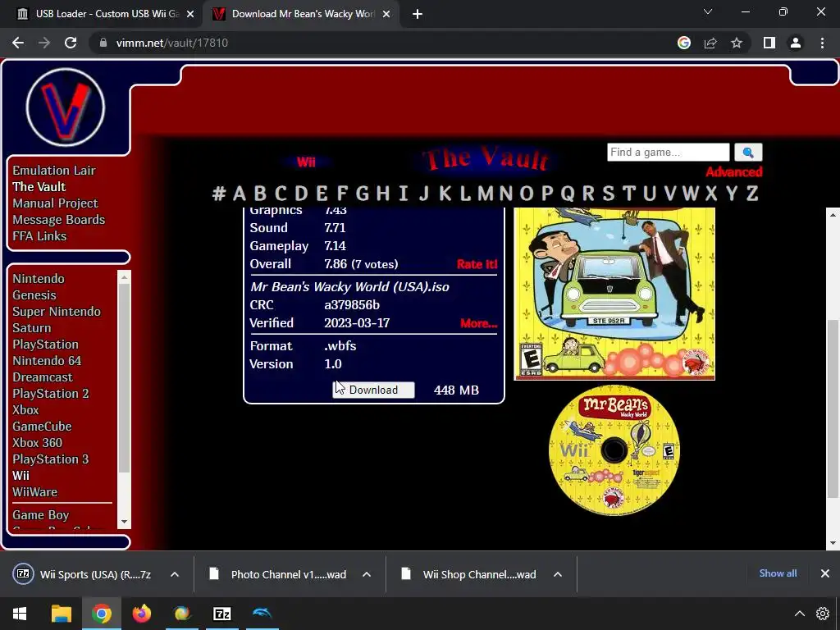Open Advanced search link
840x630 pixels.
733,172
